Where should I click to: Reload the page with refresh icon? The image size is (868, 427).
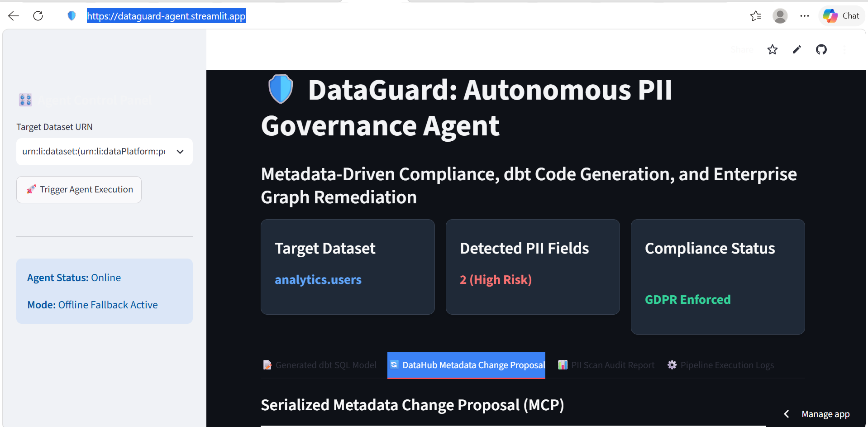pyautogui.click(x=38, y=16)
